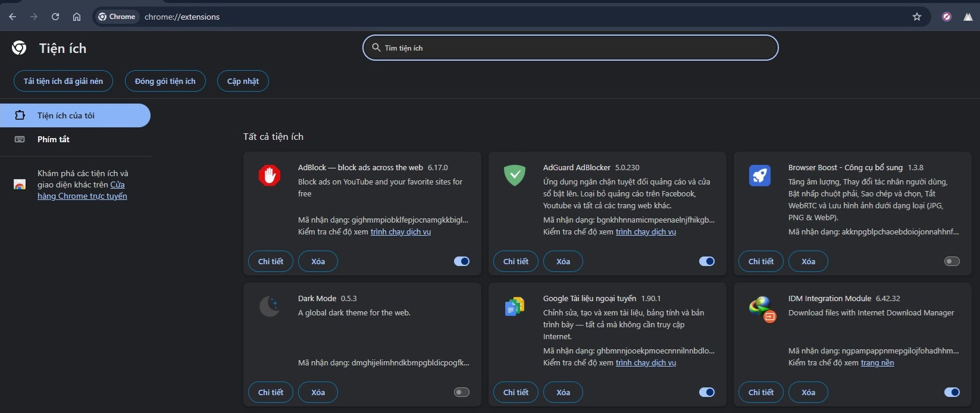Go to the home page icon
Viewport: 980px width, 413px height.
click(77, 17)
